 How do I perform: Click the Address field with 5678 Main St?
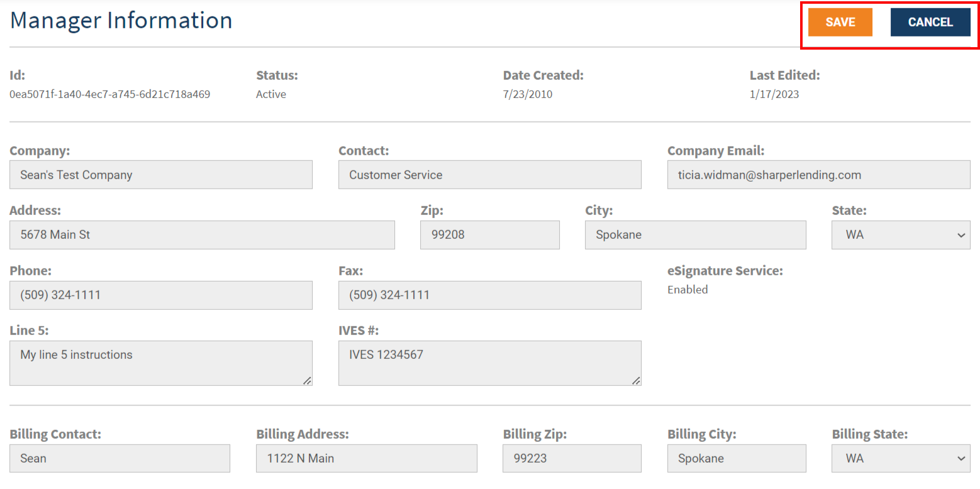(202, 234)
